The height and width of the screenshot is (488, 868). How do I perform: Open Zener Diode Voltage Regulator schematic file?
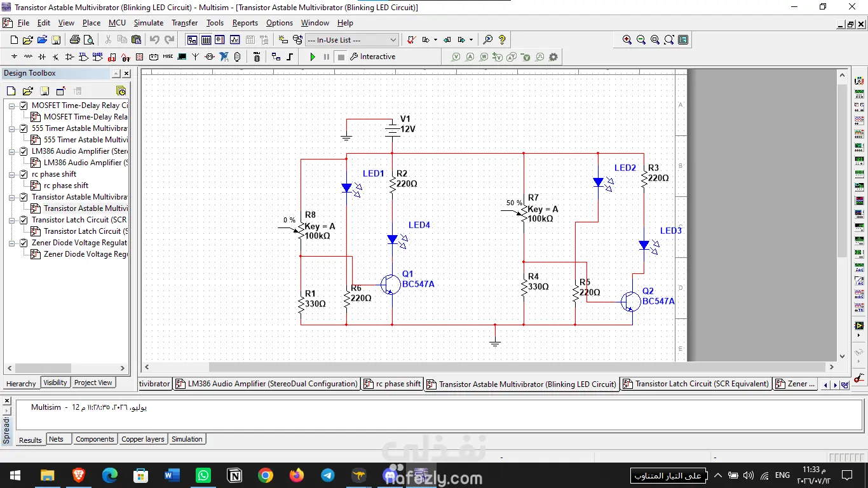pos(79,254)
